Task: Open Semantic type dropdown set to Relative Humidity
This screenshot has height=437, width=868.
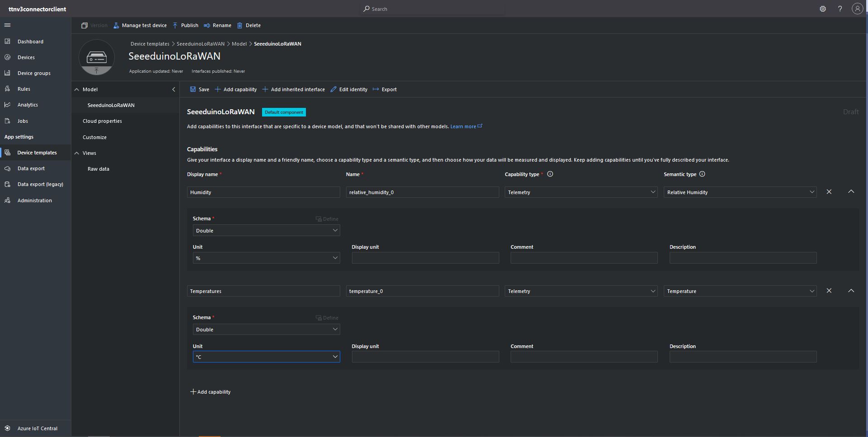Action: 740,192
